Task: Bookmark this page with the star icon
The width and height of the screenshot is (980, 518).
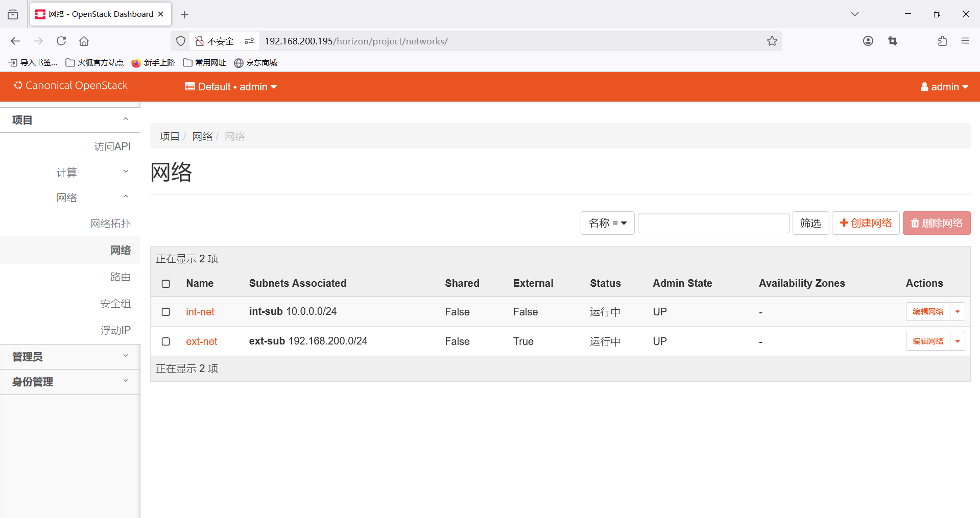Action: click(x=772, y=41)
